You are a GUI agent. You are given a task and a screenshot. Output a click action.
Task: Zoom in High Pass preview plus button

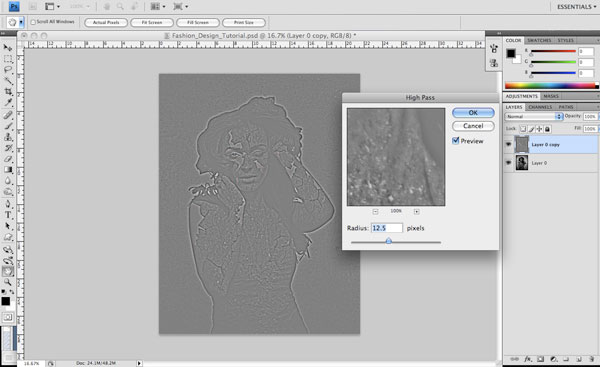pyautogui.click(x=416, y=211)
